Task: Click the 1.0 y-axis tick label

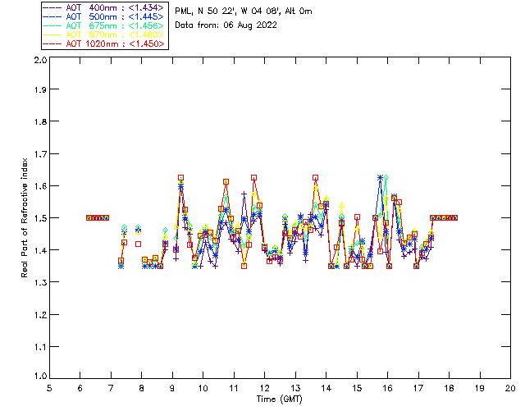Action: pyautogui.click(x=40, y=376)
